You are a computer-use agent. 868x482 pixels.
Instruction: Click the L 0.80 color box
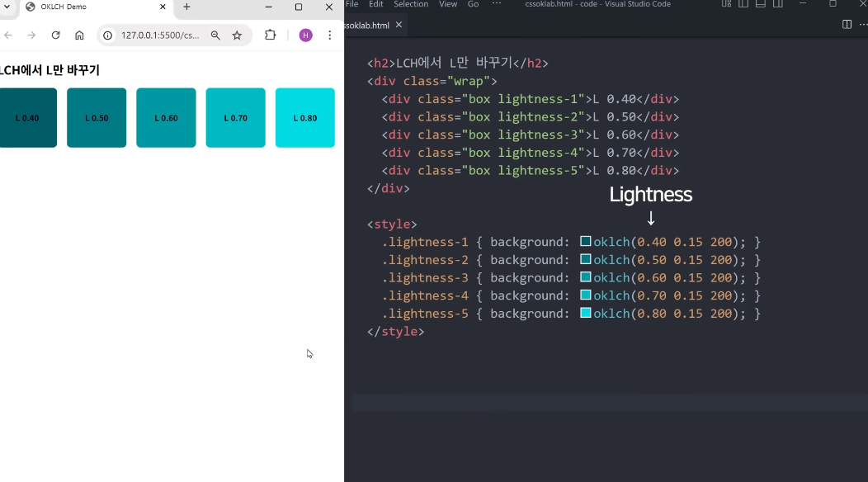click(304, 118)
